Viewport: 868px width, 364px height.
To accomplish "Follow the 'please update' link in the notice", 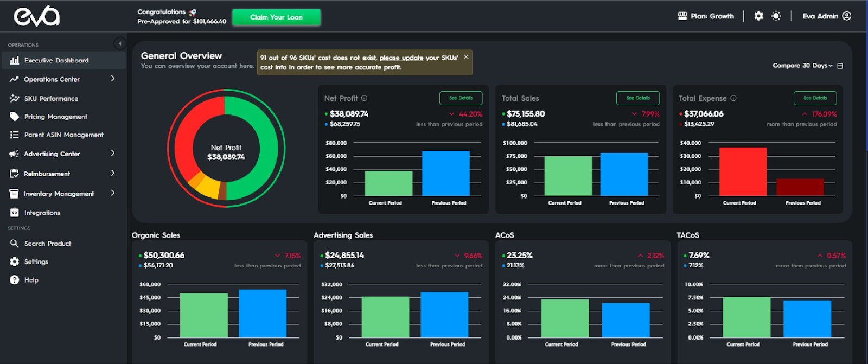I will tap(401, 58).
